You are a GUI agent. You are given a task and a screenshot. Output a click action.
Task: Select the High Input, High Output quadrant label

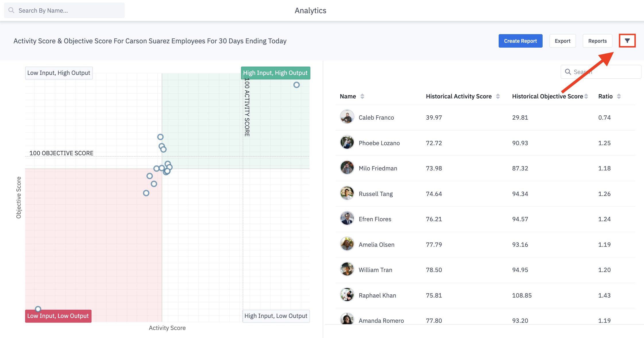coord(275,73)
